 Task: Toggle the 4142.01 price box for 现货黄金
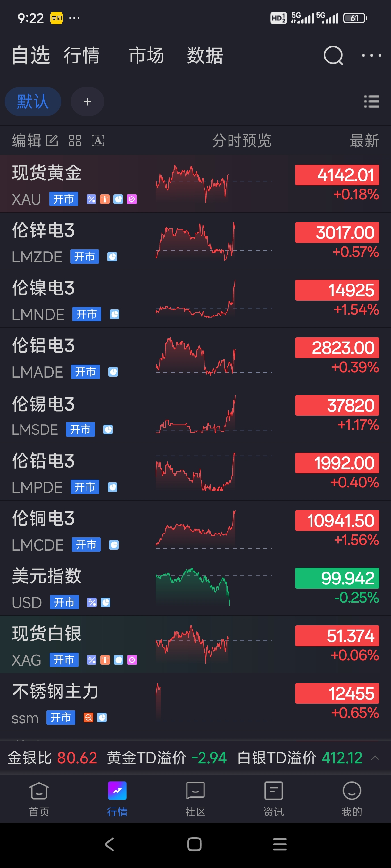(x=337, y=175)
